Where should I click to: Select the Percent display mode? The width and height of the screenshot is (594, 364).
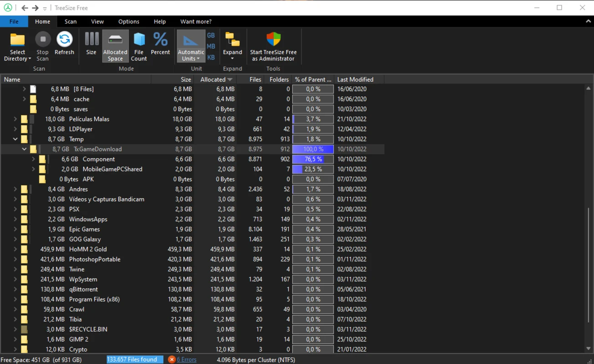pos(160,45)
